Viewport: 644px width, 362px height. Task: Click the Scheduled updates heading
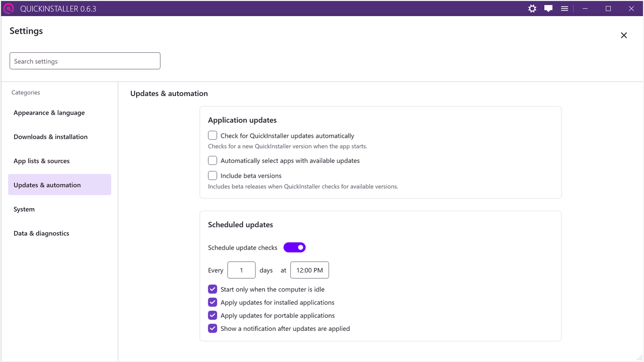[x=240, y=225]
